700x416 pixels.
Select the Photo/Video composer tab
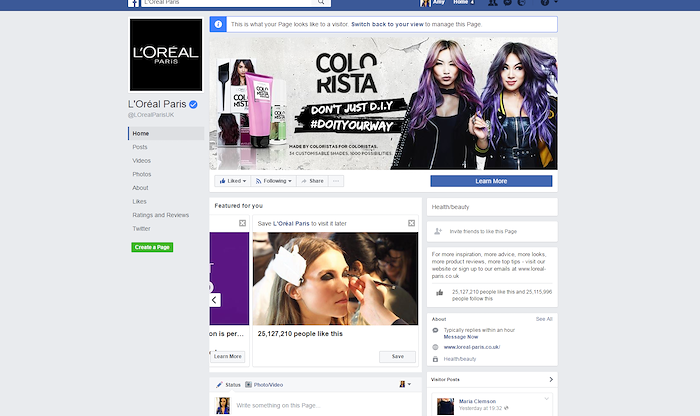tap(264, 385)
